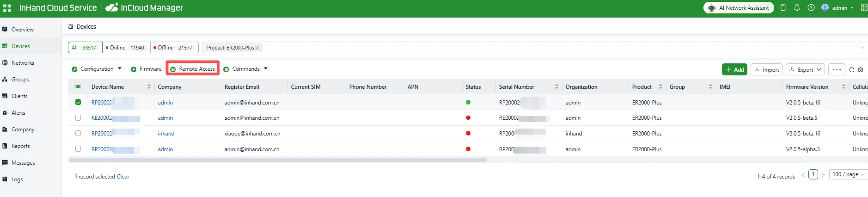This screenshot has width=868, height=197.
Task: Show All 33517 devices tab
Action: coord(85,48)
